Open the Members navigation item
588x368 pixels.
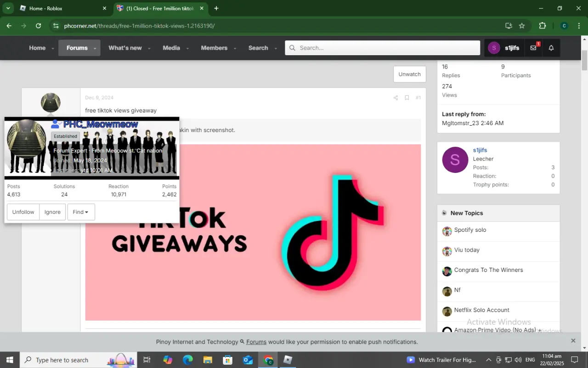point(214,48)
